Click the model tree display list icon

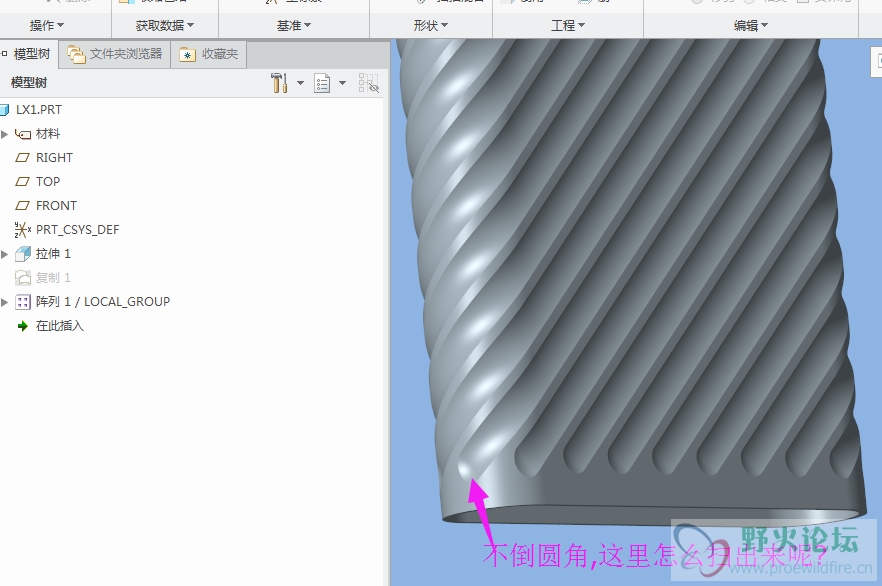[x=322, y=83]
